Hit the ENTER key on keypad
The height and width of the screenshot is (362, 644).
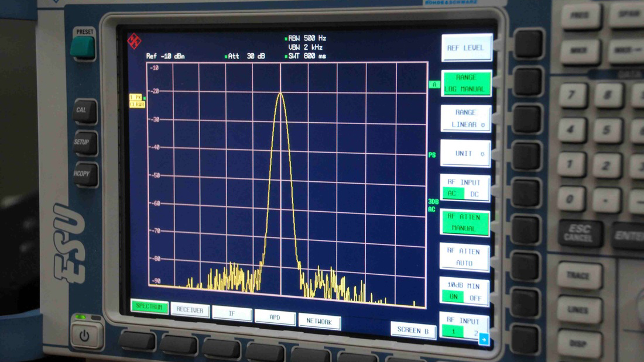(628, 235)
